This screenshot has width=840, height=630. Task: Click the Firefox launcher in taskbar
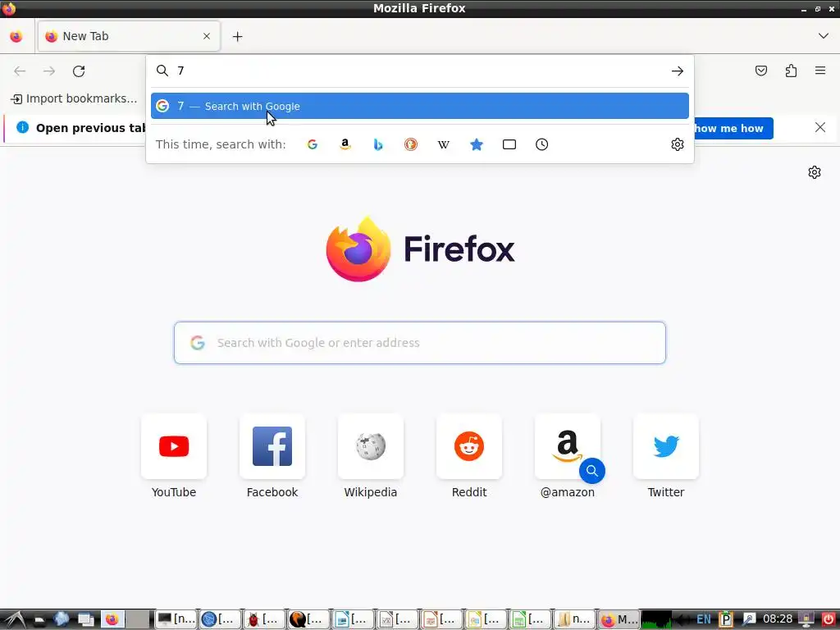tap(112, 620)
